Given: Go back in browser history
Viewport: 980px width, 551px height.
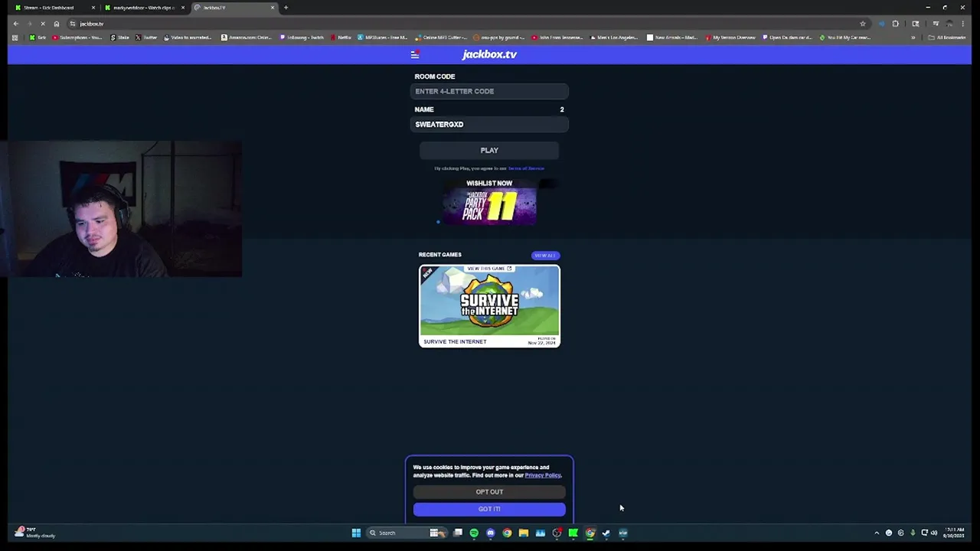Looking at the screenshot, I should click(x=15, y=24).
